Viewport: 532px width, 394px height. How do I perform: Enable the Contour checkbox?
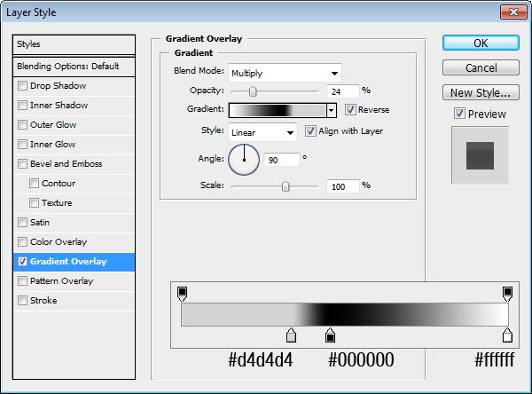[x=34, y=184]
